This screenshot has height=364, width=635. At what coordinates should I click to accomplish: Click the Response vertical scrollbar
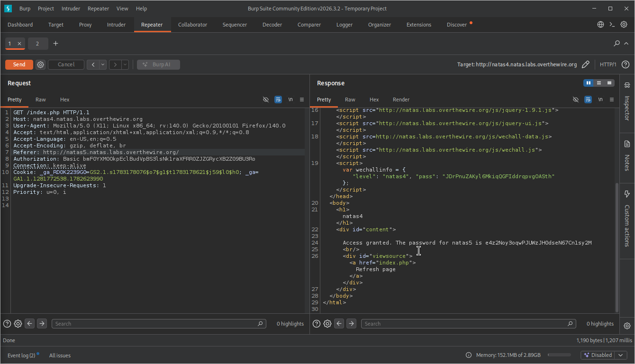(617, 246)
